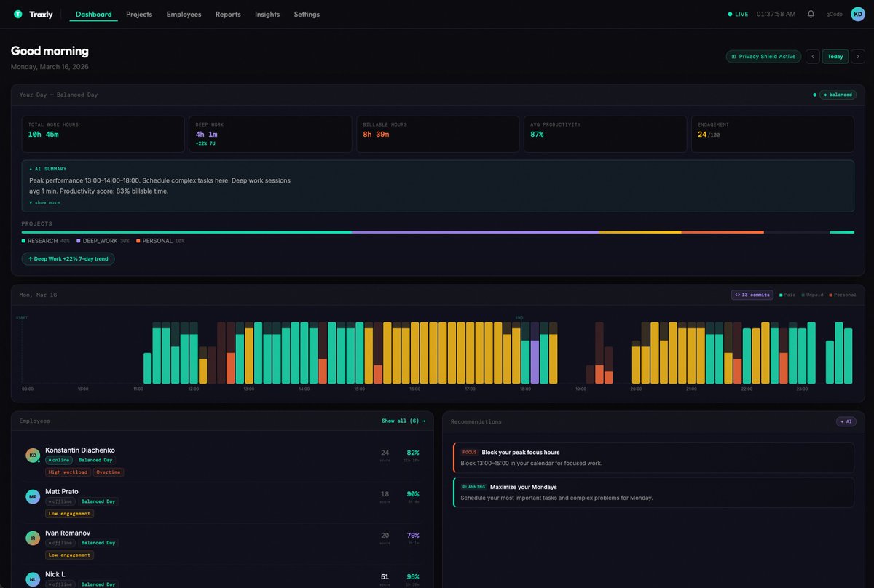Click Nick L's 51 score value
This screenshot has height=588, width=874.
(x=385, y=577)
